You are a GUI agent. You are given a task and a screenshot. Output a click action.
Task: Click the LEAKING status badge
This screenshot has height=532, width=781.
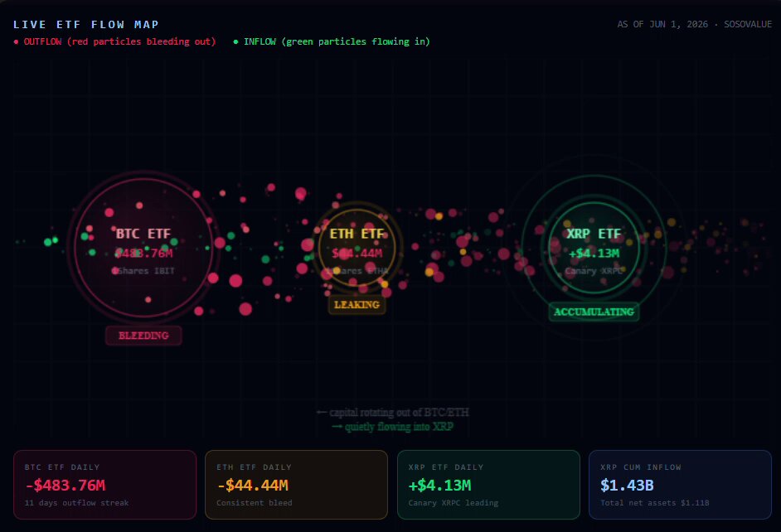(x=357, y=305)
